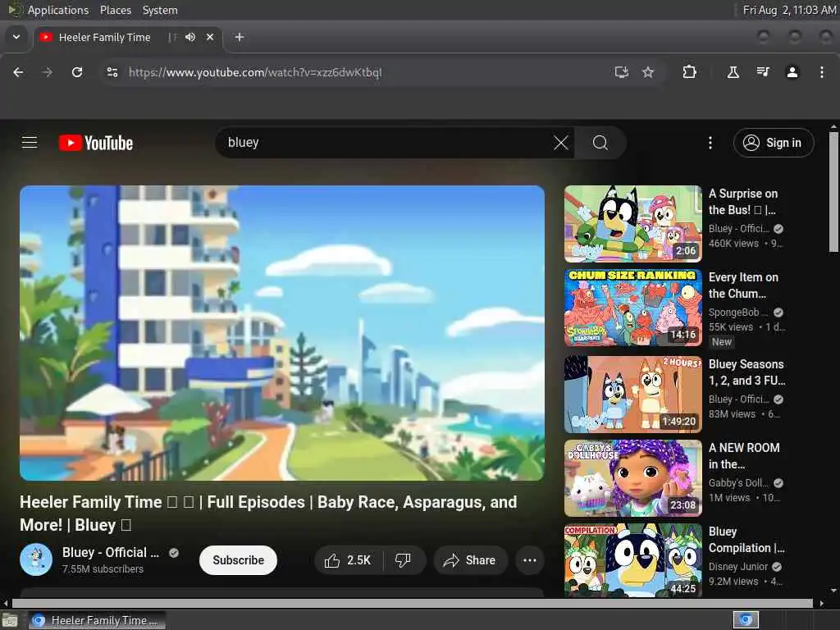The width and height of the screenshot is (840, 630).
Task: Go forward with browser forward arrow
Action: point(47,72)
